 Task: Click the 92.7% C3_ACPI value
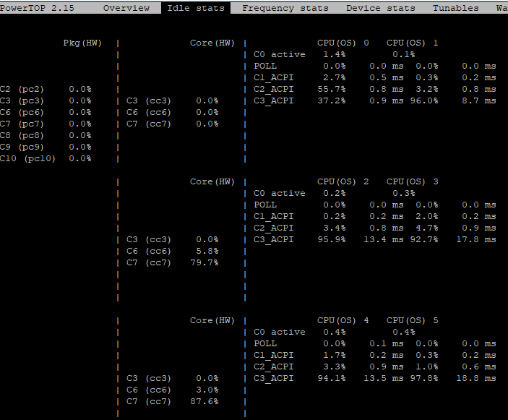pyautogui.click(x=424, y=239)
